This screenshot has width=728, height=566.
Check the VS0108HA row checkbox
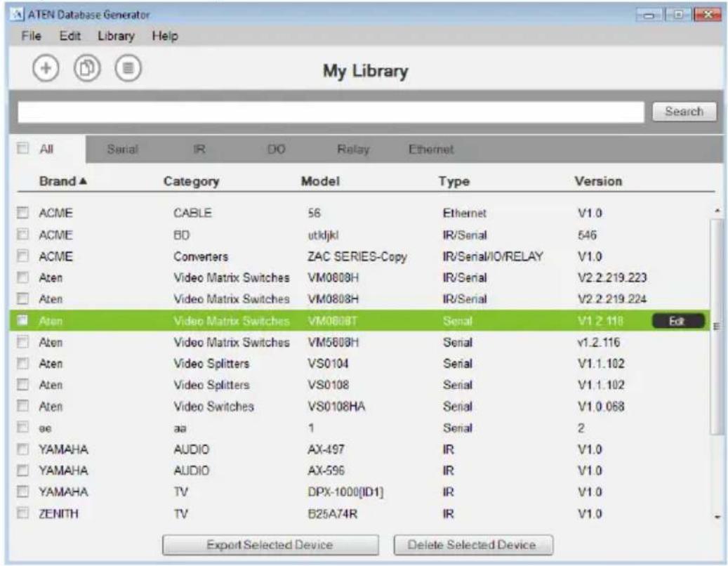coord(22,406)
